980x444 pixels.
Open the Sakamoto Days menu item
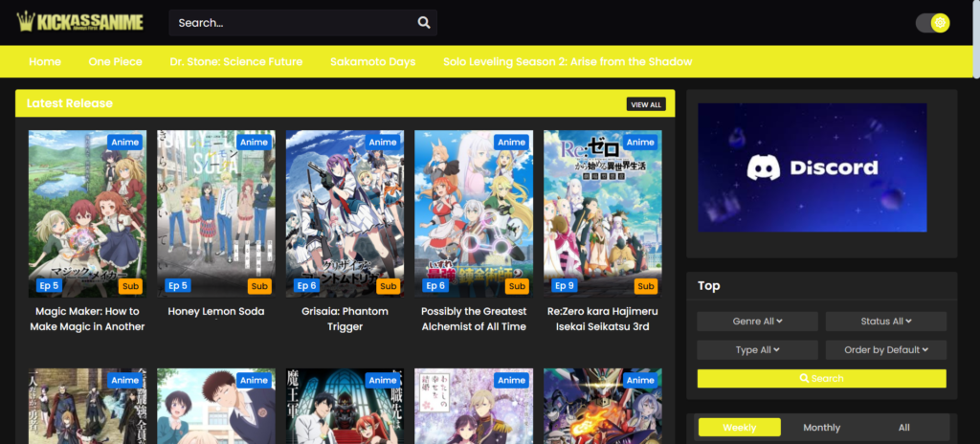click(x=373, y=62)
